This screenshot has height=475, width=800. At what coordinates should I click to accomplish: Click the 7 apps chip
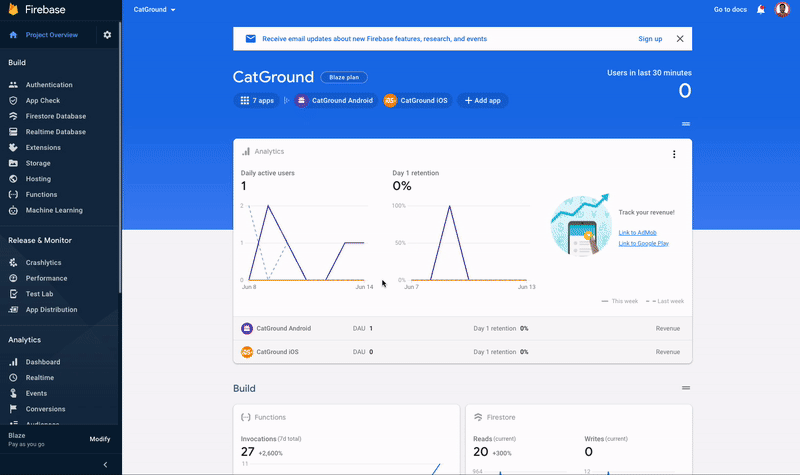coord(257,101)
